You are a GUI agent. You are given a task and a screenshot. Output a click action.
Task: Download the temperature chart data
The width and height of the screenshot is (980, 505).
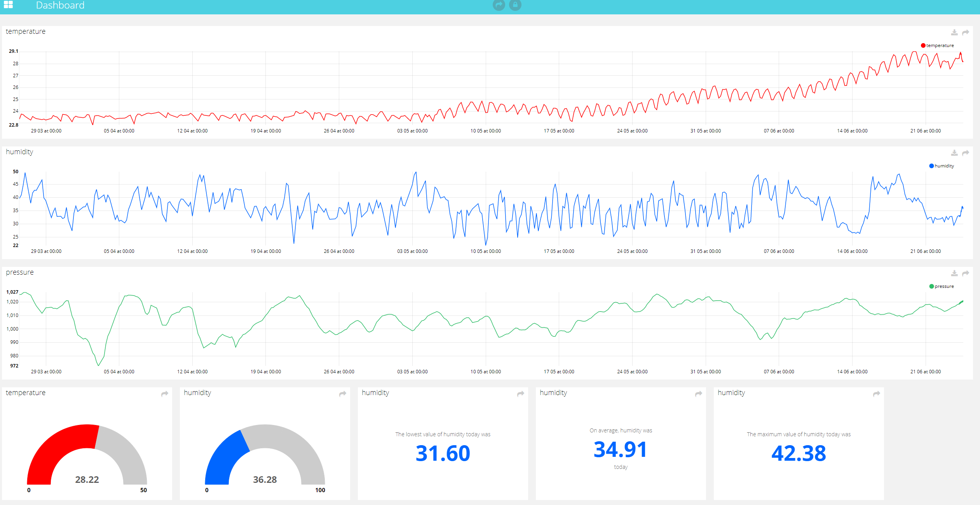(x=954, y=32)
